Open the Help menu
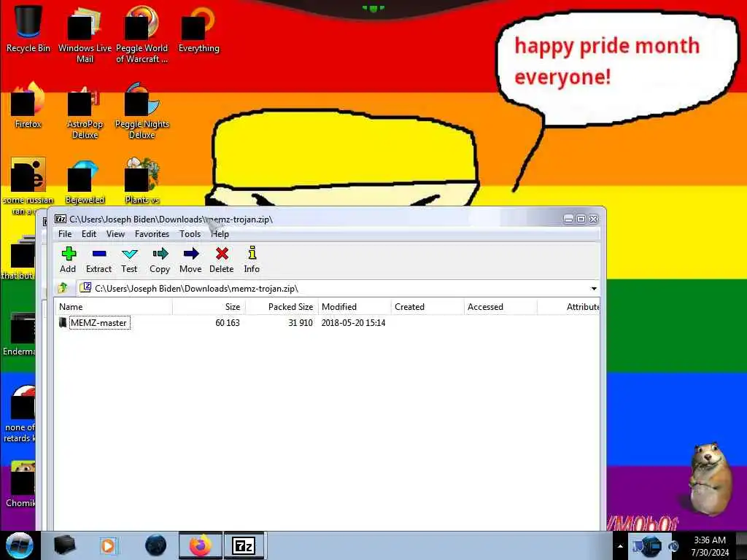The height and width of the screenshot is (560, 747). click(220, 234)
